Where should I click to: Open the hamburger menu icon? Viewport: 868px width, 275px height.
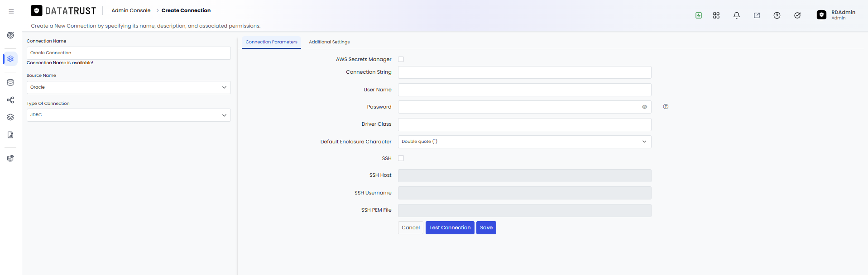11,11
